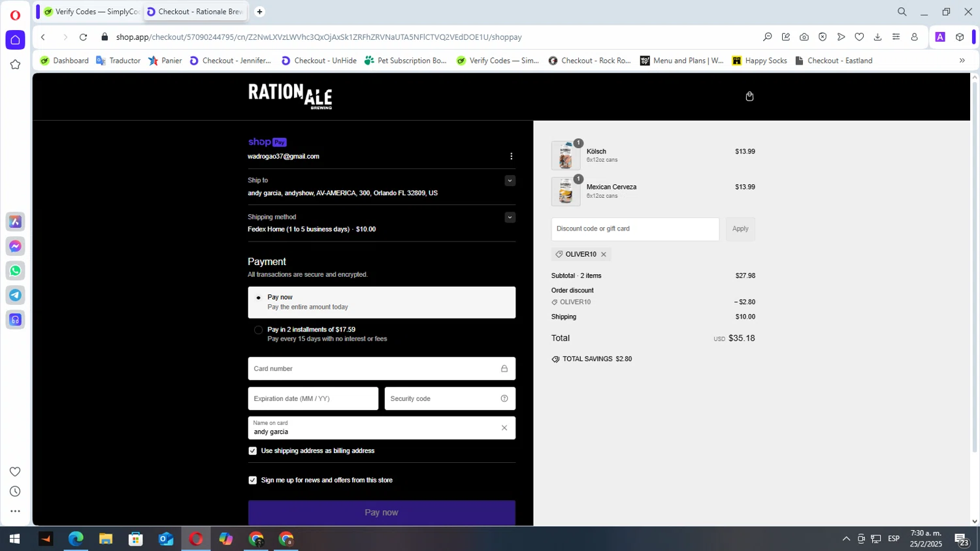Viewport: 980px width, 551px height.
Task: Open sidebar history clock icon
Action: (15, 492)
